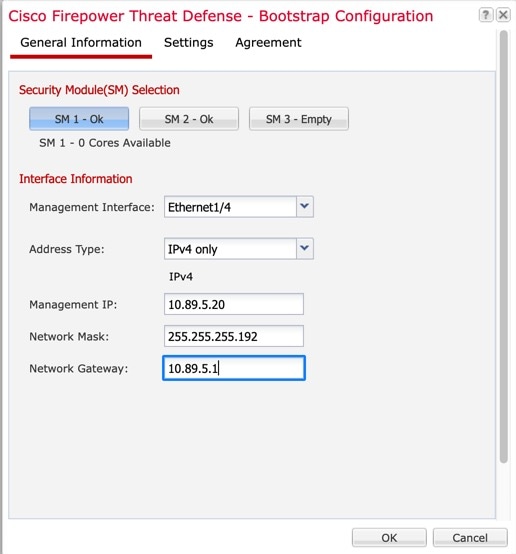Viewport: 516px width, 554px height.
Task: Focus the Network Mask input field
Action: point(234,336)
